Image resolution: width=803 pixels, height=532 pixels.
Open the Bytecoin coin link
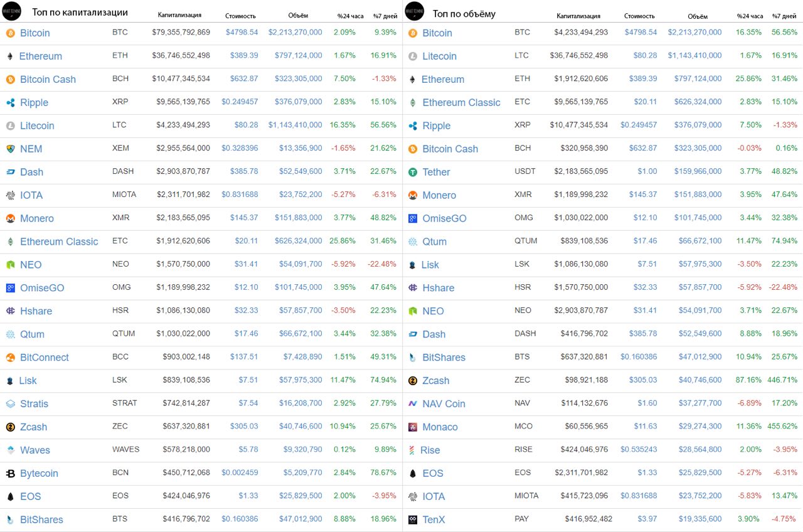tap(39, 474)
